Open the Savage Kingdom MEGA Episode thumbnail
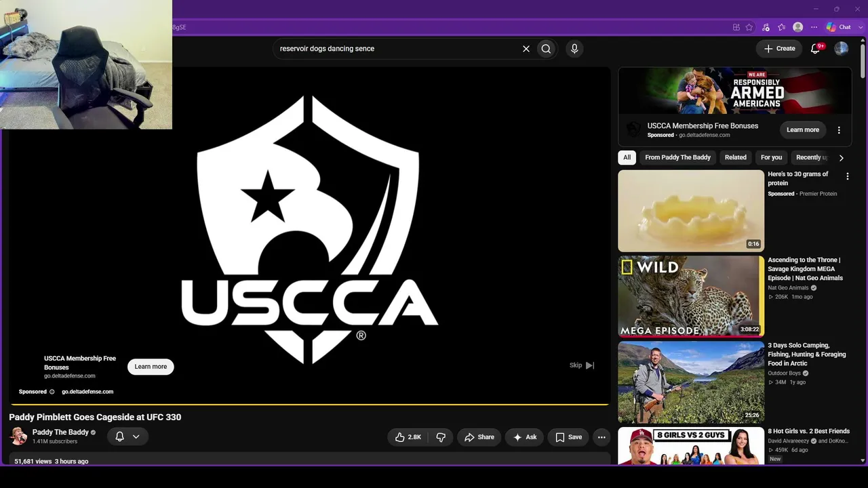This screenshot has width=868, height=488. [x=691, y=296]
